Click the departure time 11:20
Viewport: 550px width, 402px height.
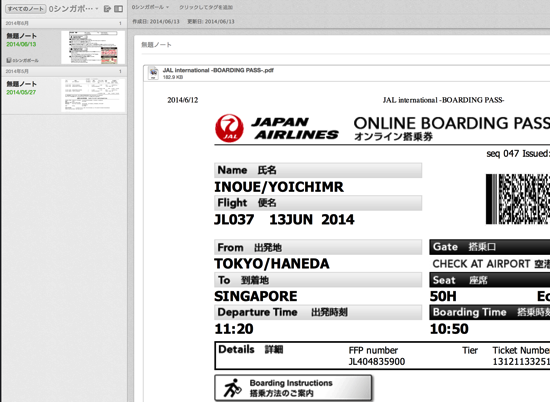pyautogui.click(x=234, y=329)
